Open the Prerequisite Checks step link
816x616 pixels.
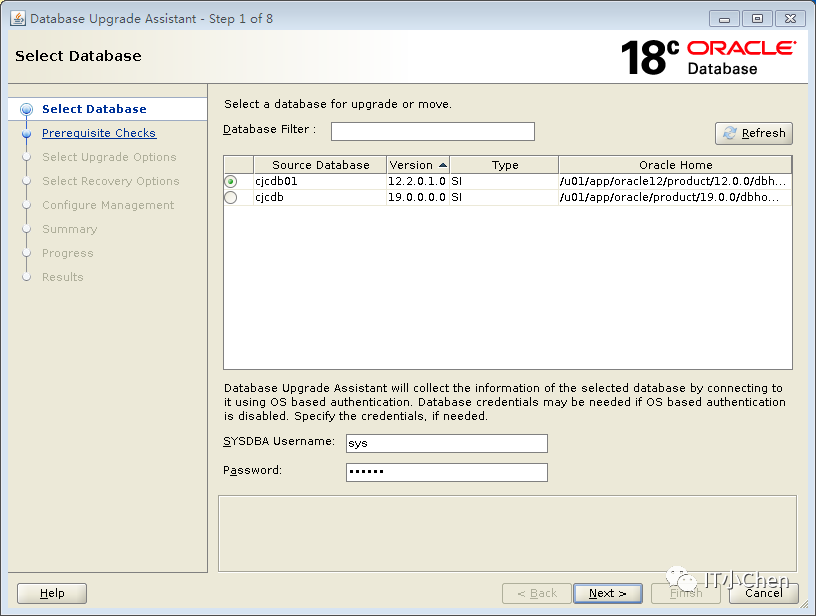tap(99, 133)
